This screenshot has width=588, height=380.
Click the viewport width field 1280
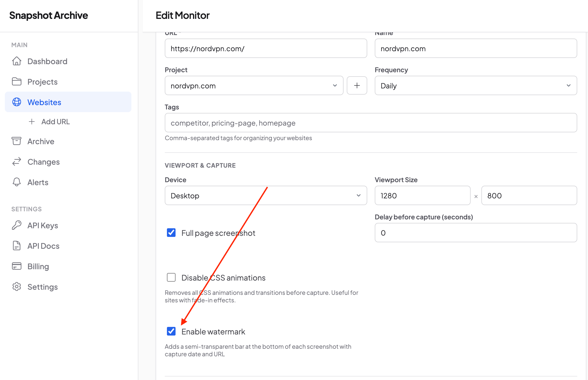click(422, 195)
